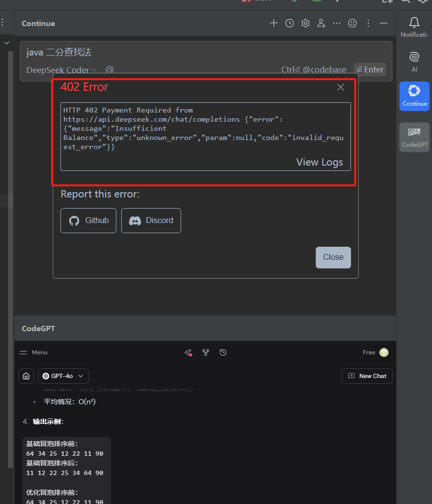Click the circular grid icon in Continue header
This screenshot has width=432, height=504.
point(352,23)
